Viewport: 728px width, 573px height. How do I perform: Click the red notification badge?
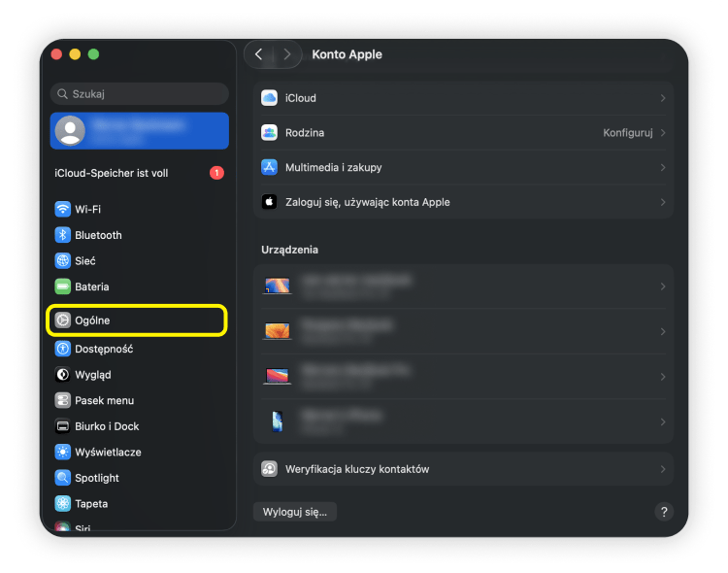(216, 173)
